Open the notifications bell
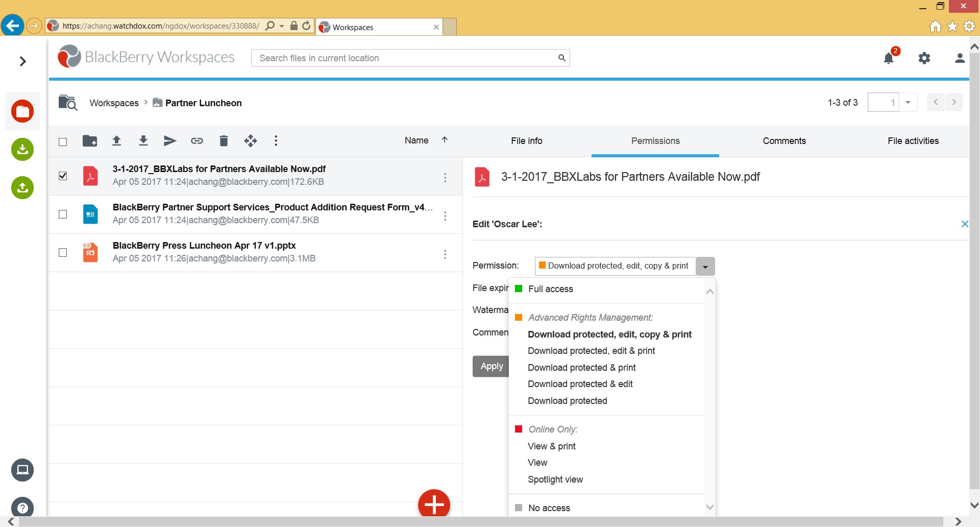Image resolution: width=980 pixels, height=527 pixels. click(x=889, y=58)
